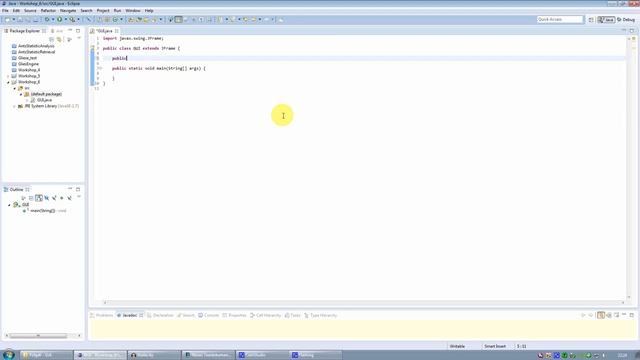The image size is (640, 360).
Task: Open the Debug button dropdown arrow
Action: pos(53,20)
